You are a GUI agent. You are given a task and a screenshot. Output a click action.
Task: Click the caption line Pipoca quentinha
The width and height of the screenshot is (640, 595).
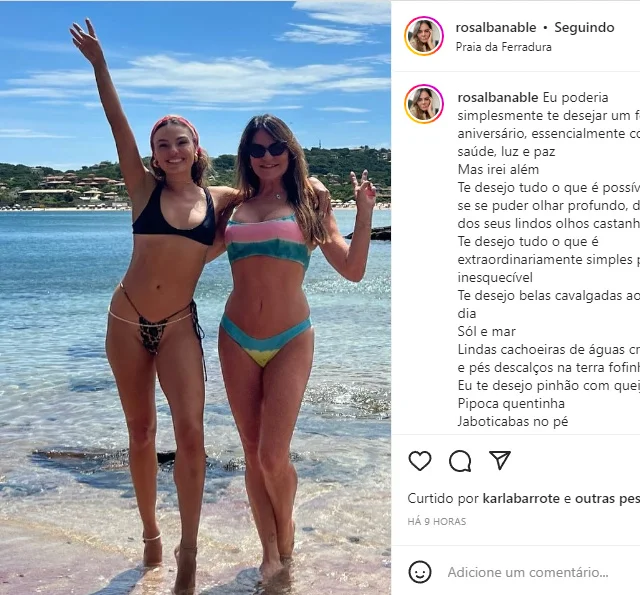point(511,403)
